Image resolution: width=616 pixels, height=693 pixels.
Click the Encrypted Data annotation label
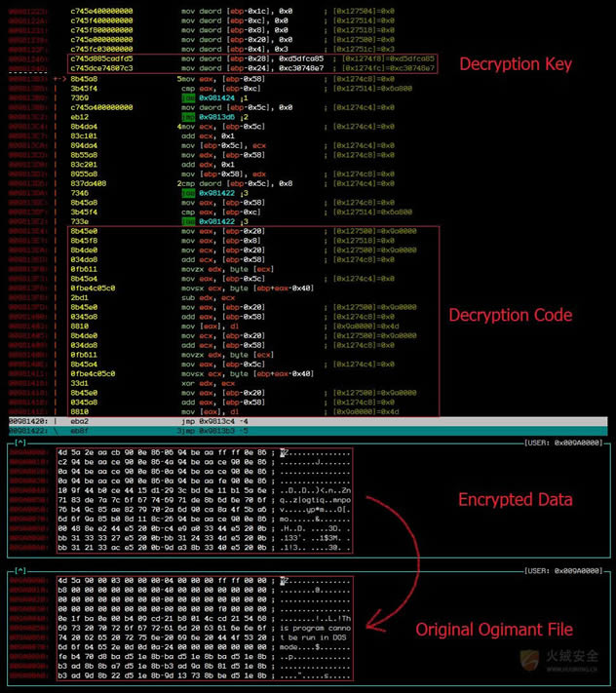pos(516,500)
